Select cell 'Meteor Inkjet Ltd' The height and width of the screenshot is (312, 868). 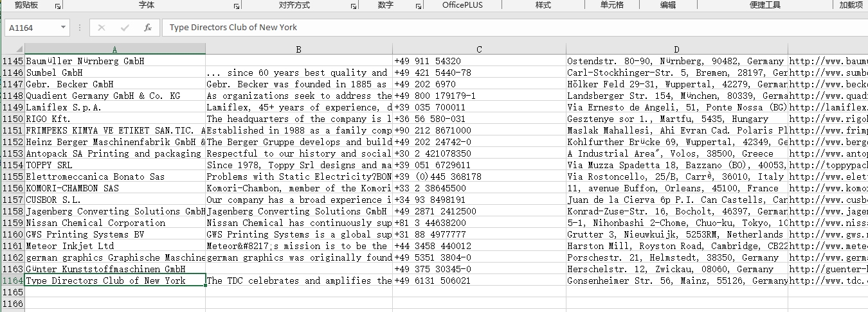pos(115,246)
